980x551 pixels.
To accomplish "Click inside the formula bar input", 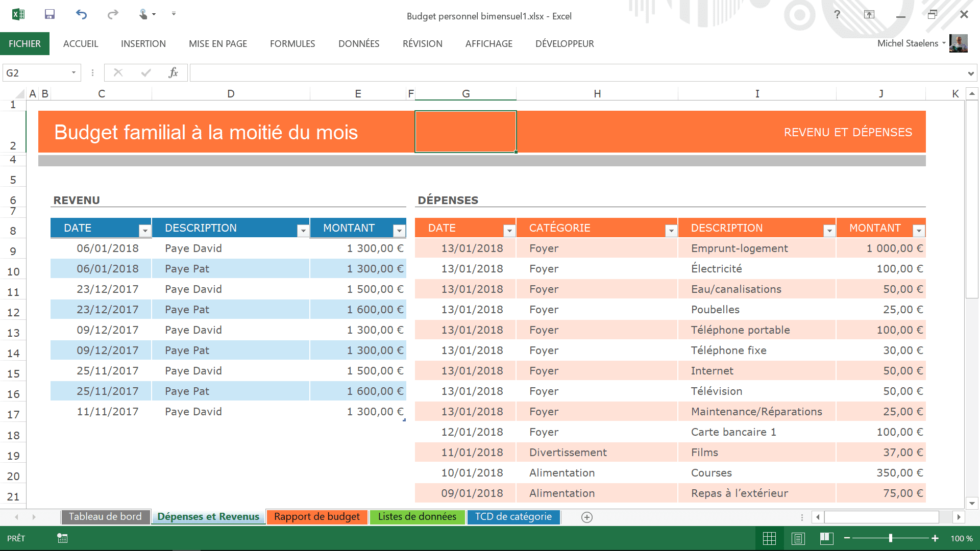I will pyautogui.click(x=577, y=72).
